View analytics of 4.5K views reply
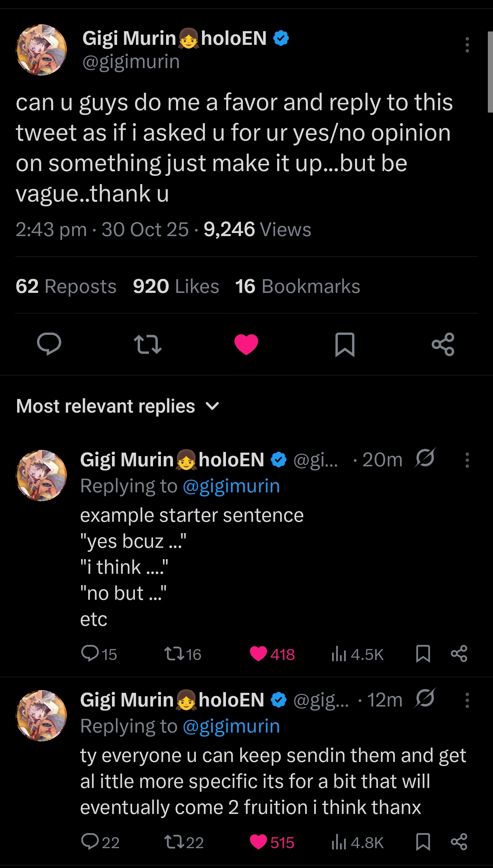493x868 pixels. coord(357,655)
